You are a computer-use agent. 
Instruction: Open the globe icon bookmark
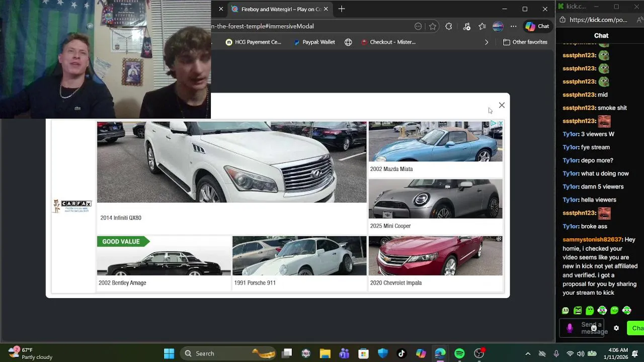[348, 42]
